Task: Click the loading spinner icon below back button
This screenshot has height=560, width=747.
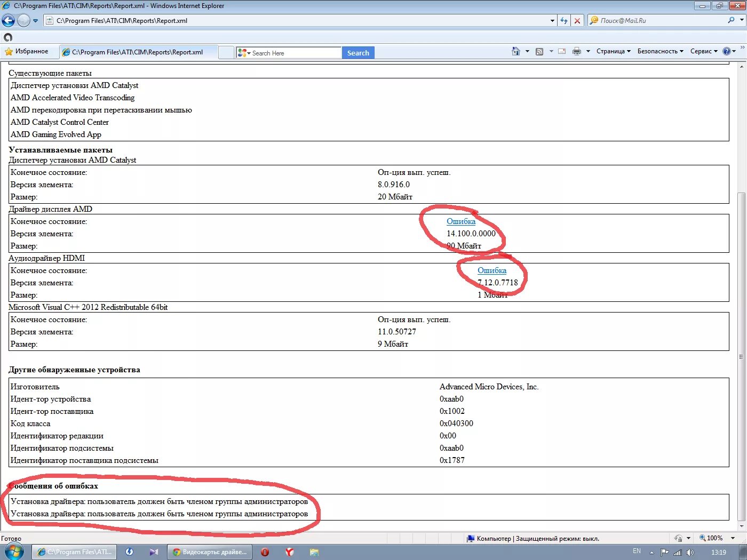Action: (7, 37)
